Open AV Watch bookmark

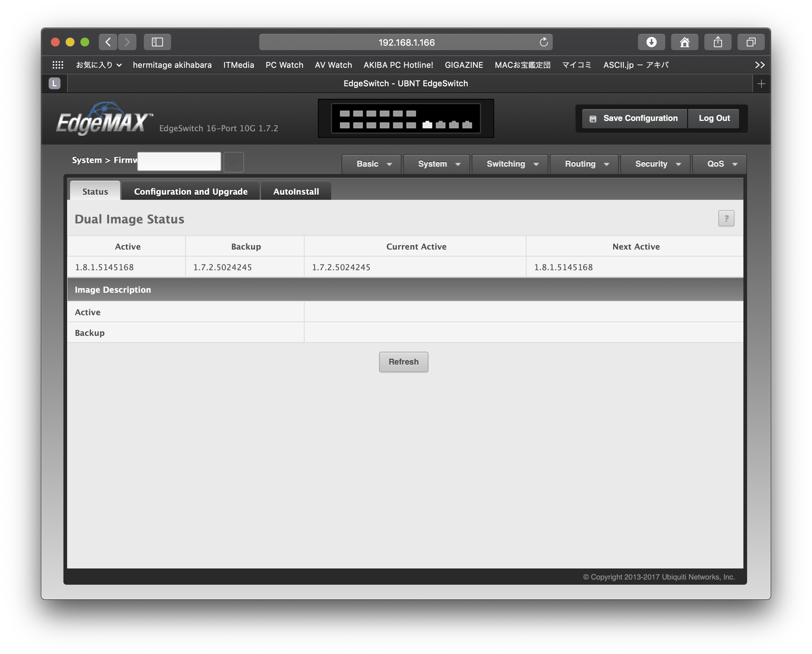click(333, 65)
